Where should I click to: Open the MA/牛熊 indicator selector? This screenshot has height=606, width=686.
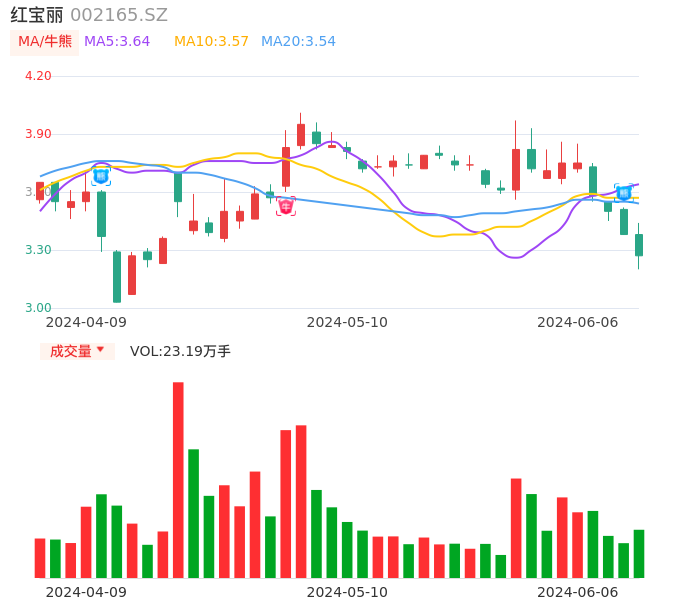pyautogui.click(x=45, y=41)
